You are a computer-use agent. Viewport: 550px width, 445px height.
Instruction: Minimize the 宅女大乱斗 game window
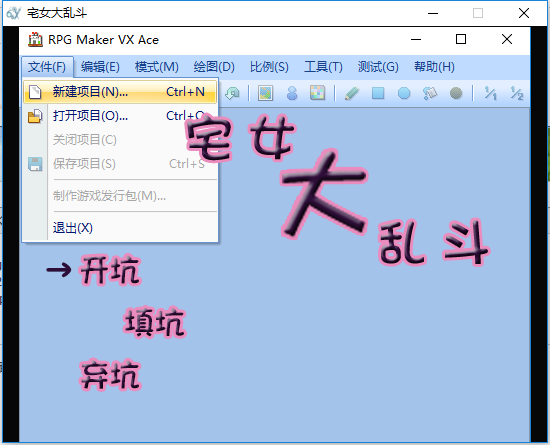tap(433, 13)
